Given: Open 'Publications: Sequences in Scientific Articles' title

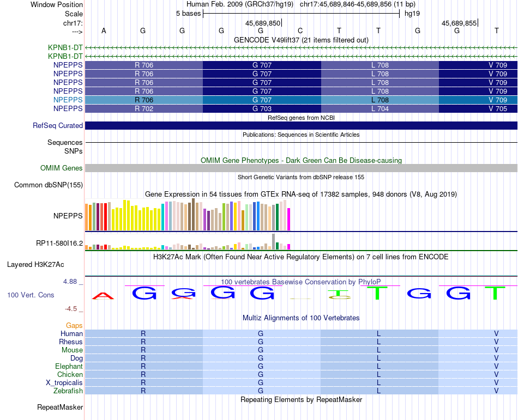Looking at the screenshot, I should (301, 135).
